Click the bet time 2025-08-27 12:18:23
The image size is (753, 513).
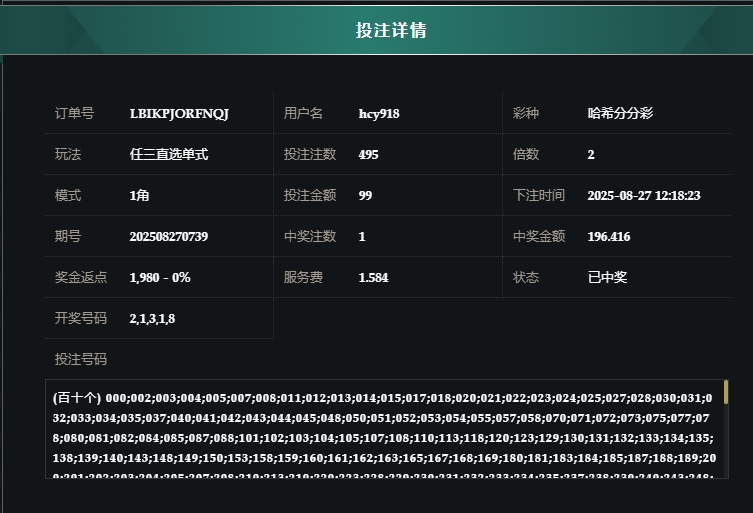[643, 196]
